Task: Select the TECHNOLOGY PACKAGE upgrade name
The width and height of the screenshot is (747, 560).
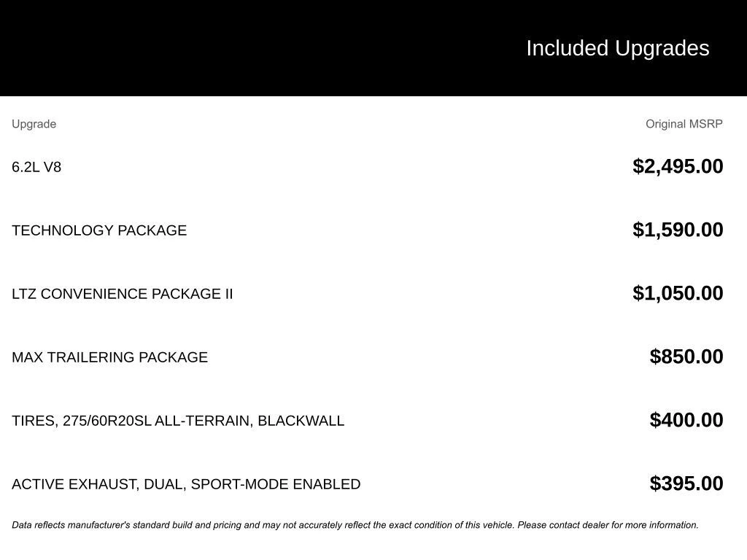Action: pos(99,230)
